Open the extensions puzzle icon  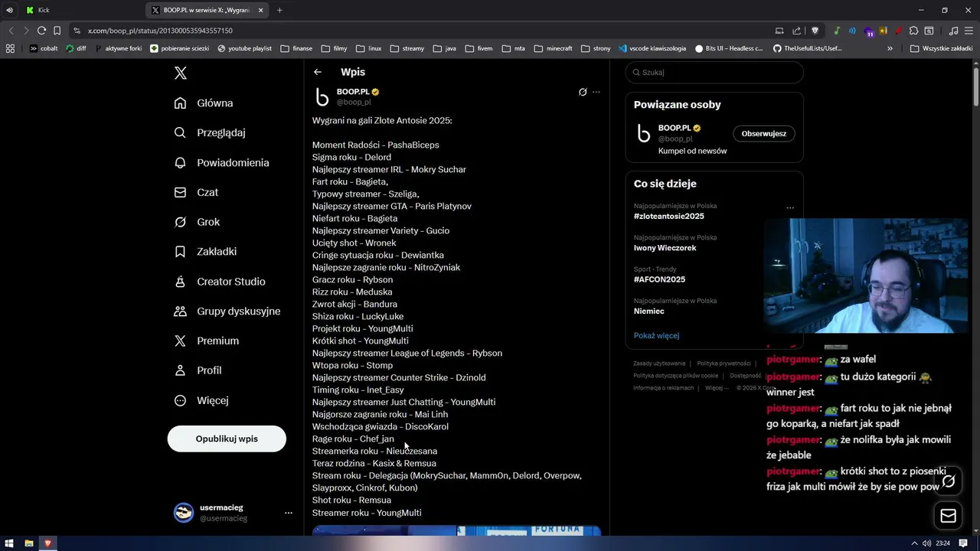[x=913, y=31]
